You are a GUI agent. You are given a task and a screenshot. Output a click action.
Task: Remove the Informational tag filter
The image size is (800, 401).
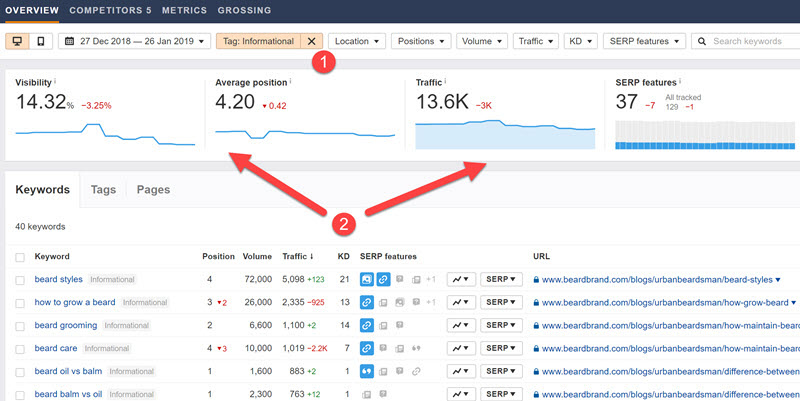click(x=311, y=41)
